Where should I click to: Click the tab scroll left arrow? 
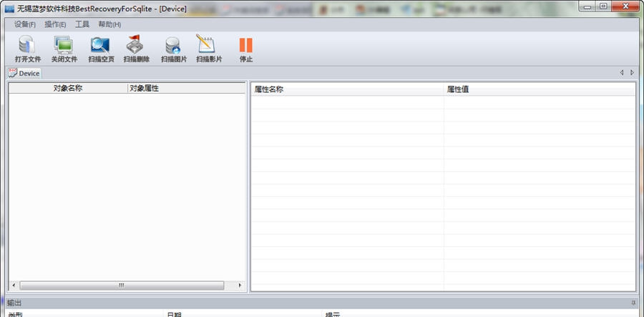621,72
